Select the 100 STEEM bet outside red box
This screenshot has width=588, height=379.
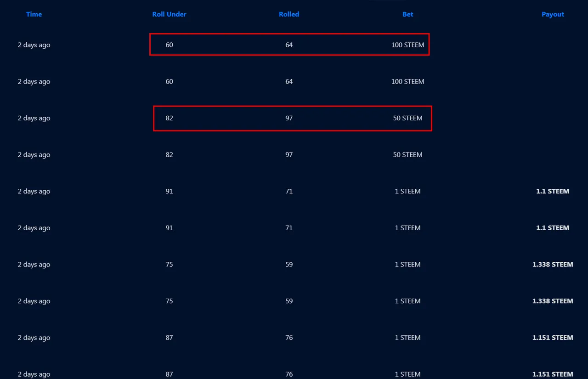coord(407,82)
